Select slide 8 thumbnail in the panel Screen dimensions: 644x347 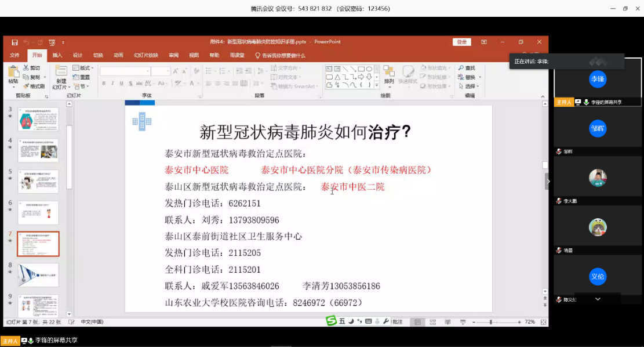pos(38,275)
